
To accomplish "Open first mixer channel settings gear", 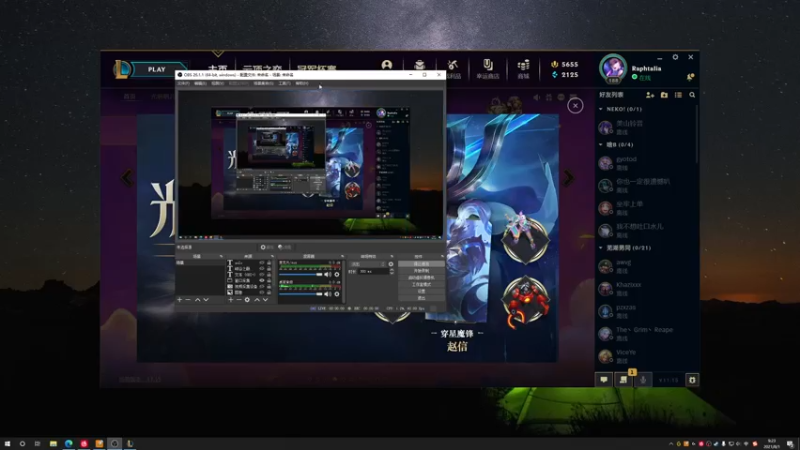I will click(x=337, y=274).
